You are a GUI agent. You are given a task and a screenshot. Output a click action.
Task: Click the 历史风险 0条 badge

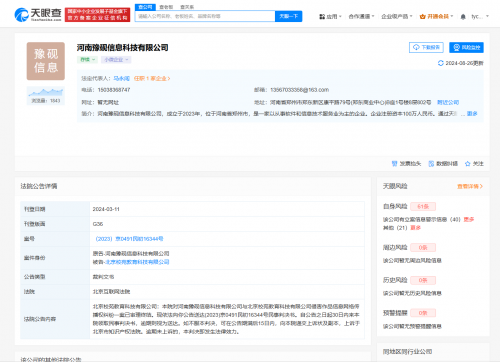tap(423, 280)
